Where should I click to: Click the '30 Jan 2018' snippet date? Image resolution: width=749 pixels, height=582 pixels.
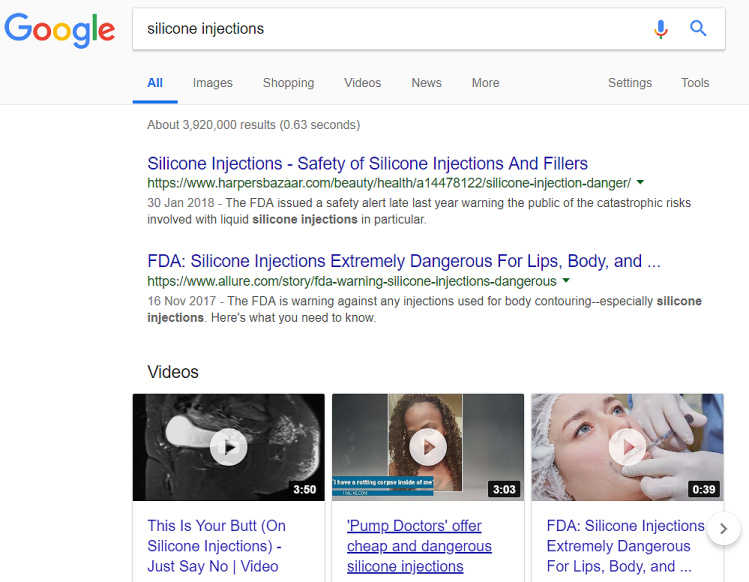(181, 203)
